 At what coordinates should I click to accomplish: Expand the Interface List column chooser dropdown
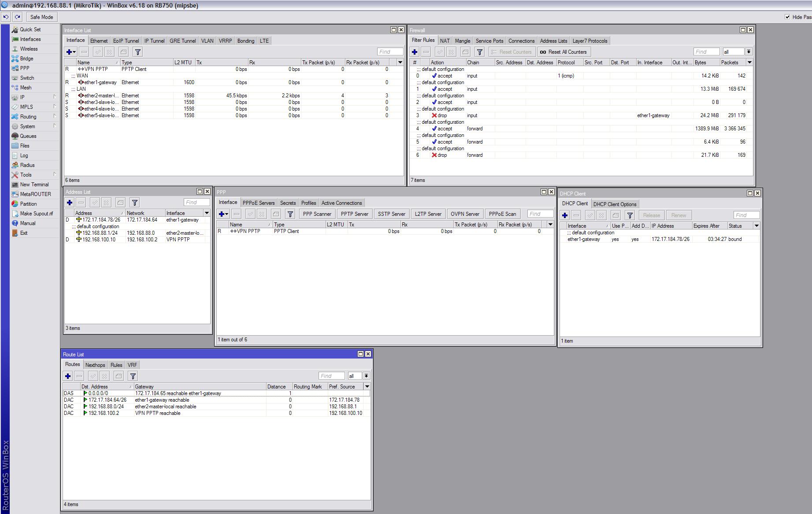click(400, 63)
